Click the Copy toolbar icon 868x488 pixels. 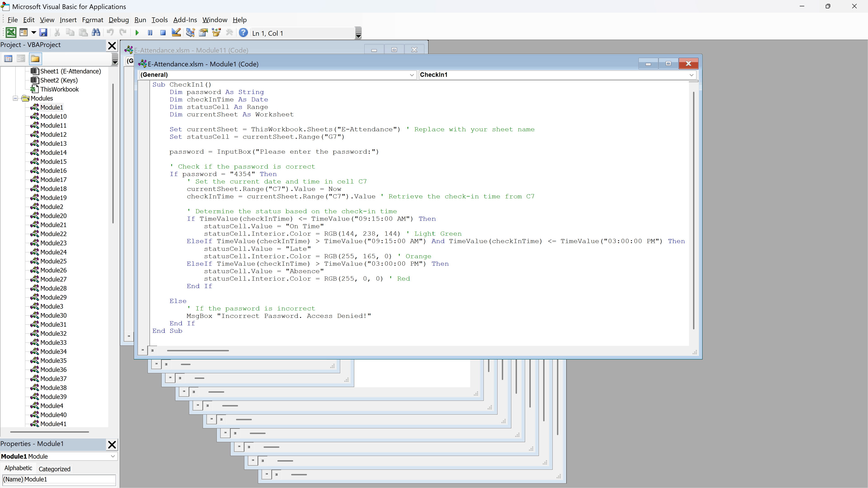[x=70, y=33]
